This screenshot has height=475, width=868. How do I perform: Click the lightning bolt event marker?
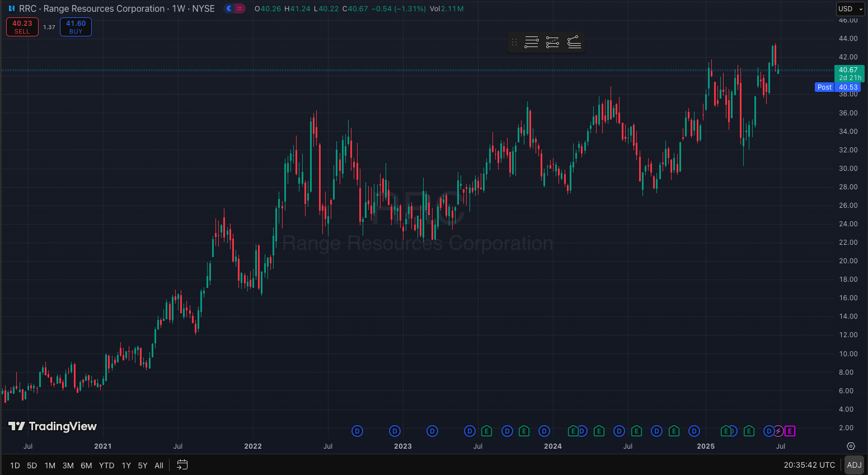778,431
